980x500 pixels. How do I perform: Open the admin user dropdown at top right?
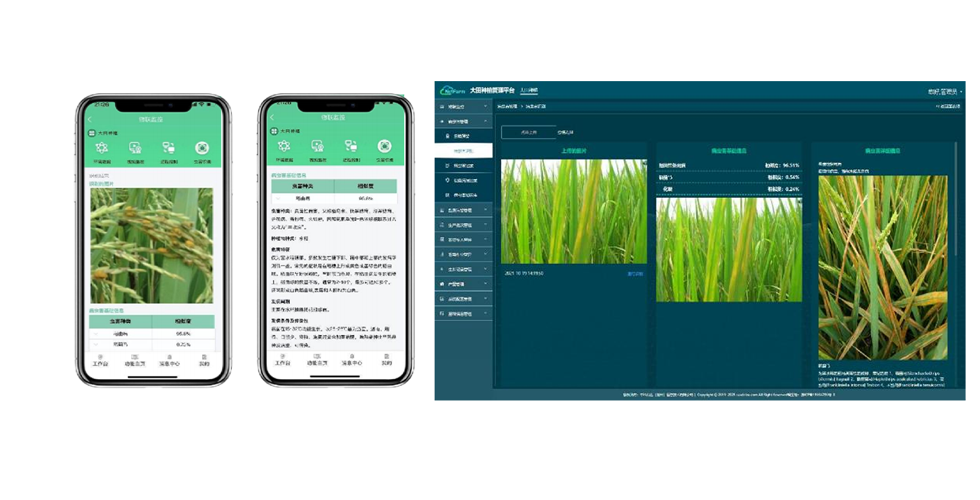coord(945,91)
